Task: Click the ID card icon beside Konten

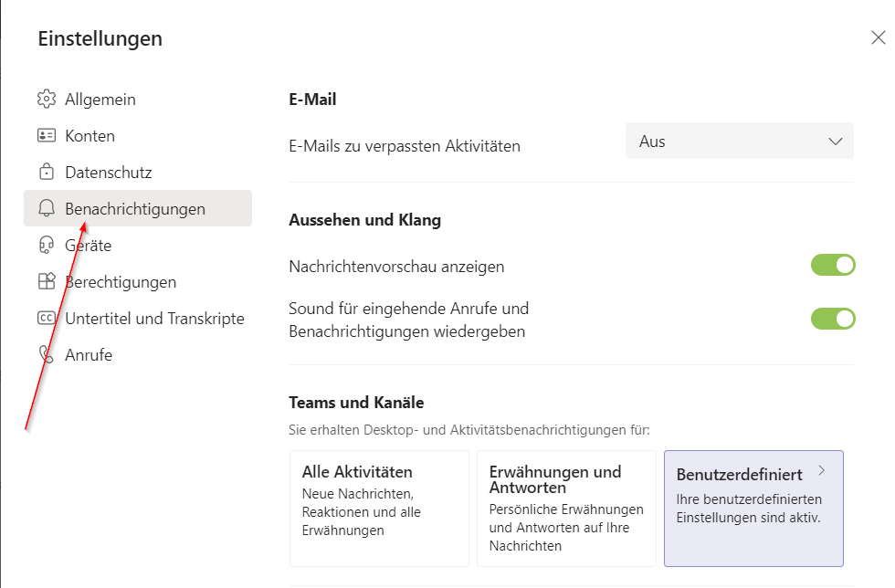Action: pos(47,135)
